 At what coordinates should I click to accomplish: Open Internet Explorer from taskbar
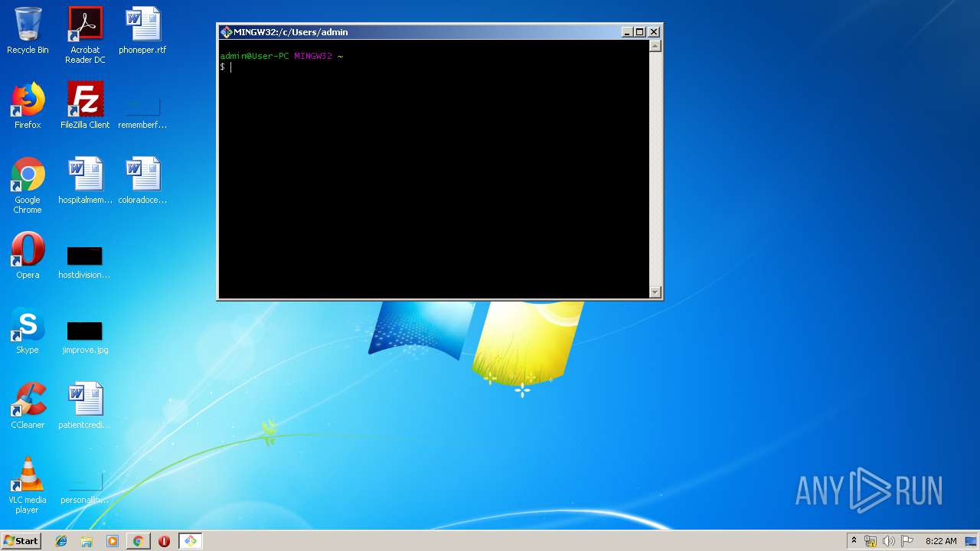click(61, 541)
